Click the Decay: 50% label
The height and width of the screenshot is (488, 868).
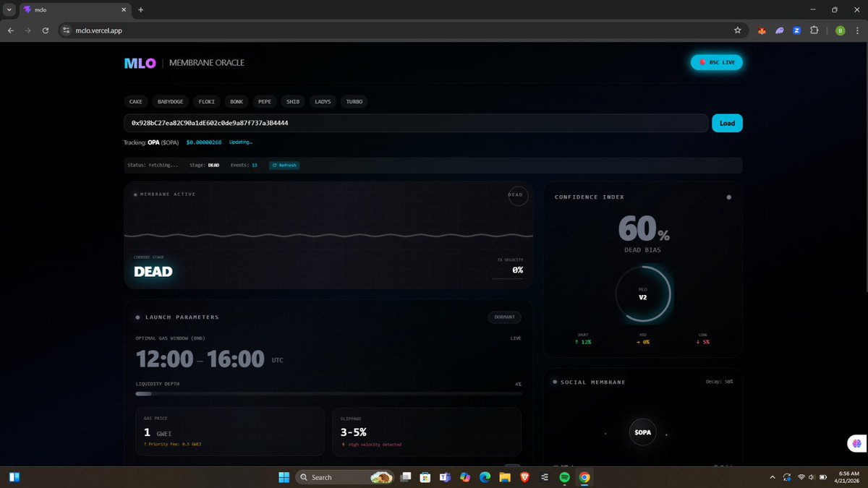point(719,381)
